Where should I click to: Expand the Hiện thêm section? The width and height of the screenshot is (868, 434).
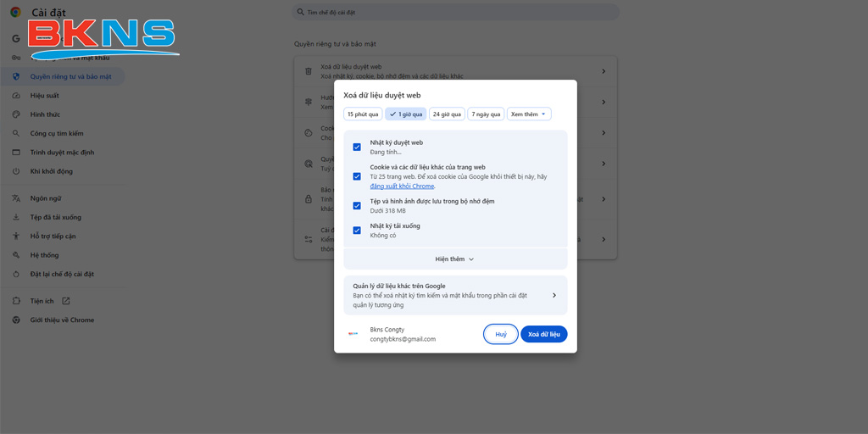(x=455, y=259)
